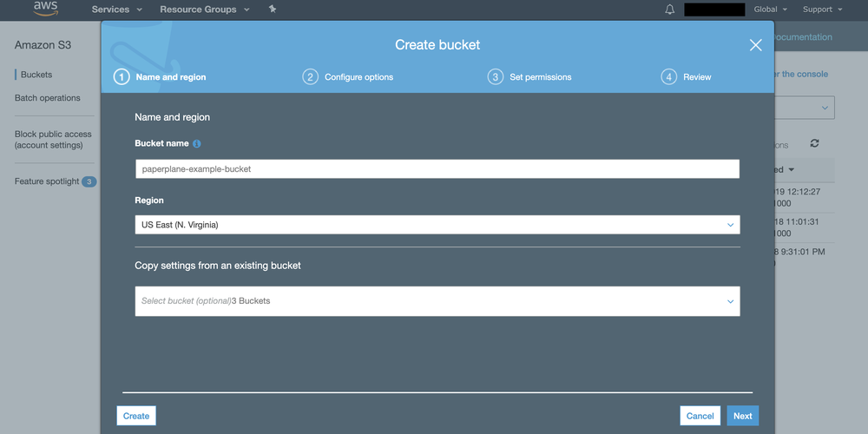Click the AWS logo
This screenshot has width=868, height=434.
(x=45, y=8)
